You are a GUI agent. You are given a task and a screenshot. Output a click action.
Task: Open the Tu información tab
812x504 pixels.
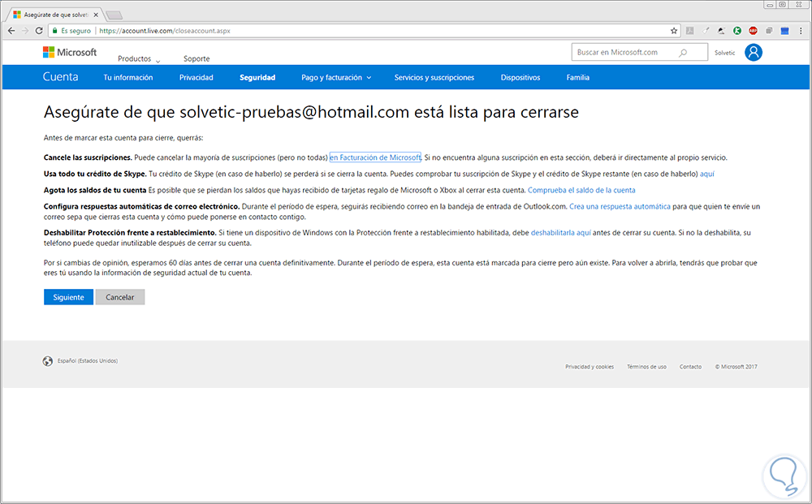(128, 78)
